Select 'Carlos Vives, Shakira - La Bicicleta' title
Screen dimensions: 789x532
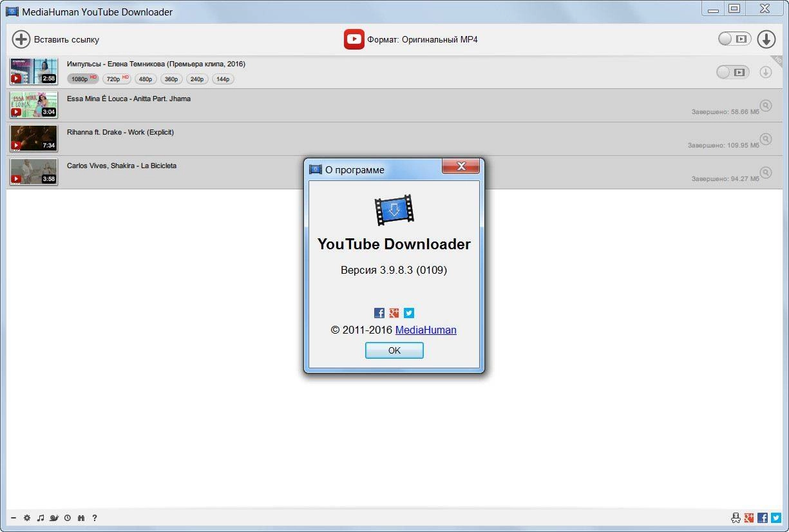tap(122, 166)
